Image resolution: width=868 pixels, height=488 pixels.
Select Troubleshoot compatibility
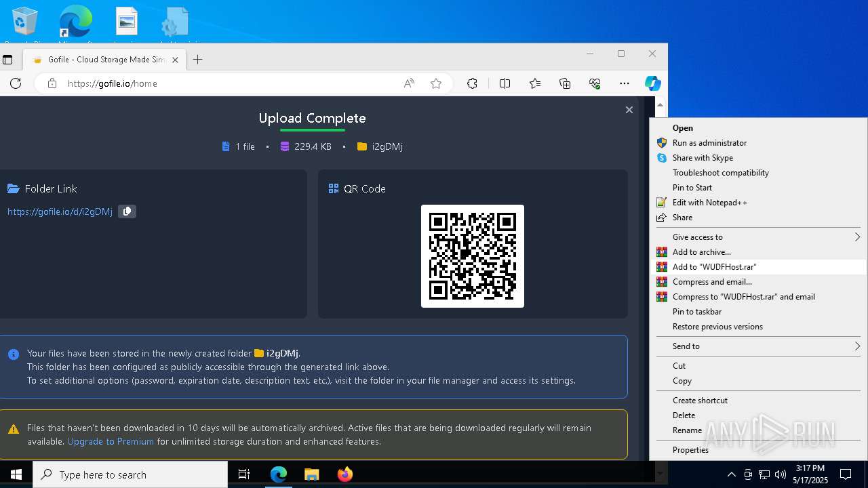pos(758,173)
